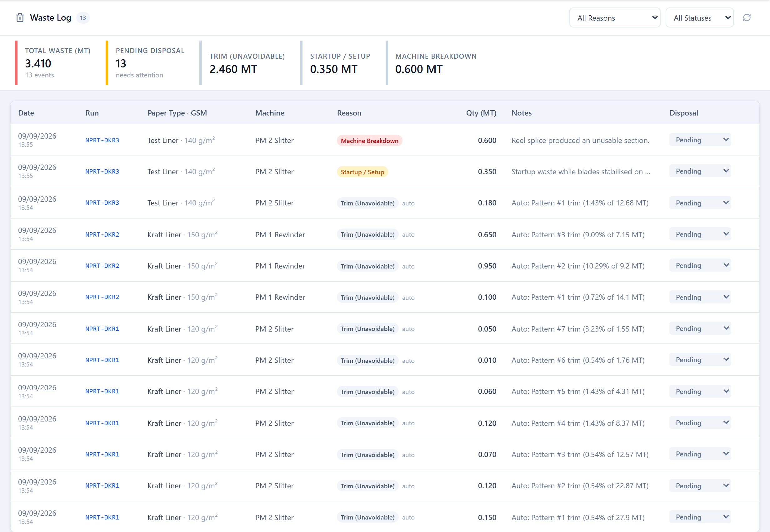Open NPRT-DKR3 run link in 0.180 row
This screenshot has width=770, height=532.
click(102, 203)
